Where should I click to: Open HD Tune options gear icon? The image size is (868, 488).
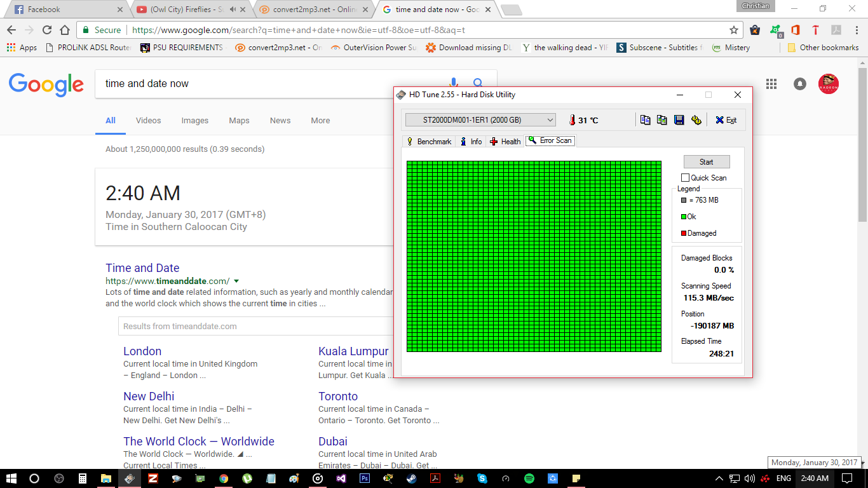pos(696,120)
